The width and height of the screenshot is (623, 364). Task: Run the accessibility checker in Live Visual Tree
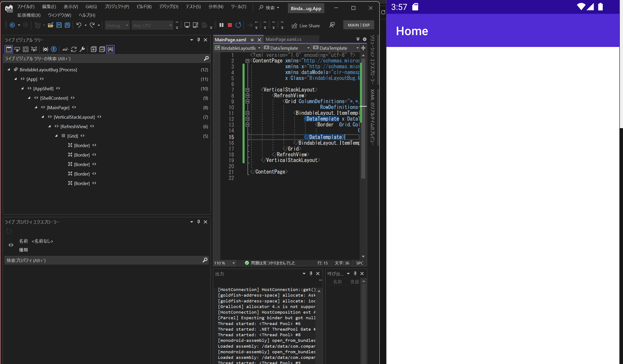(x=54, y=49)
